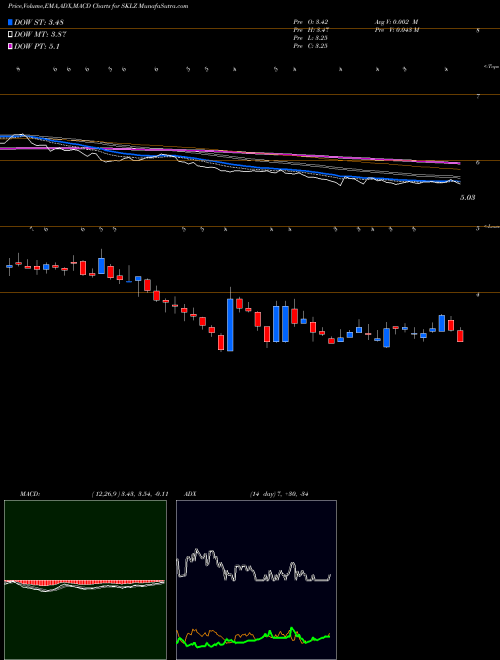Open the ADX indicator thumbnail chart
500x660 pixels.
tap(256, 580)
